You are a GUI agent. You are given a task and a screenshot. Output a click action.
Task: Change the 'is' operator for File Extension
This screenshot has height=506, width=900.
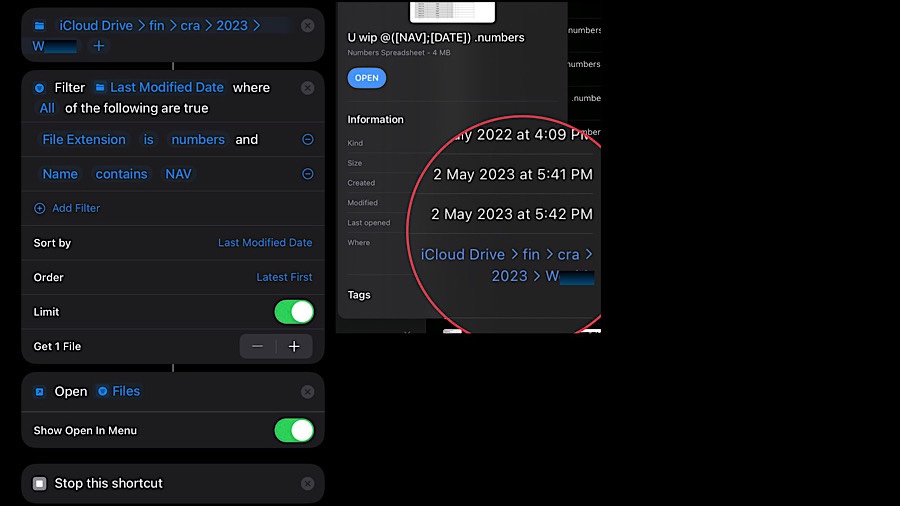pos(148,139)
